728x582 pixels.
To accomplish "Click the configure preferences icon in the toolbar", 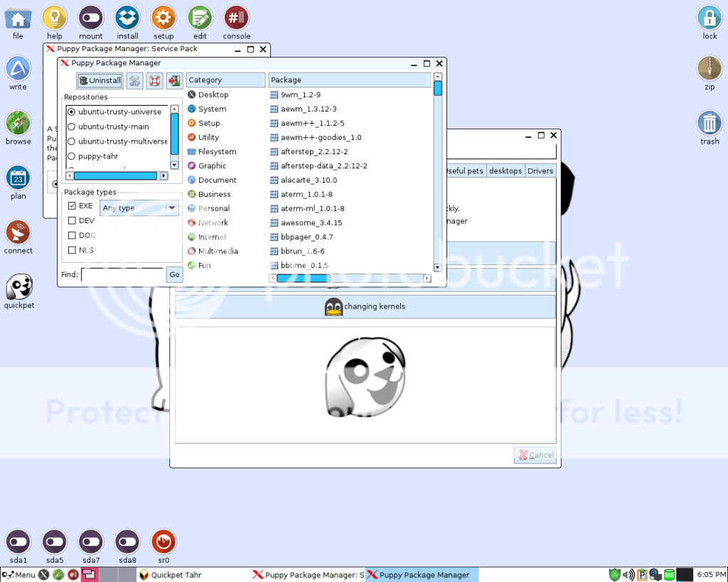I will (134, 80).
